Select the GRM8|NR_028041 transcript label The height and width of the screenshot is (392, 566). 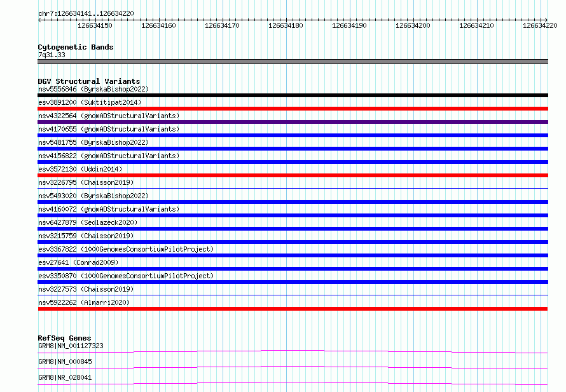(x=65, y=377)
